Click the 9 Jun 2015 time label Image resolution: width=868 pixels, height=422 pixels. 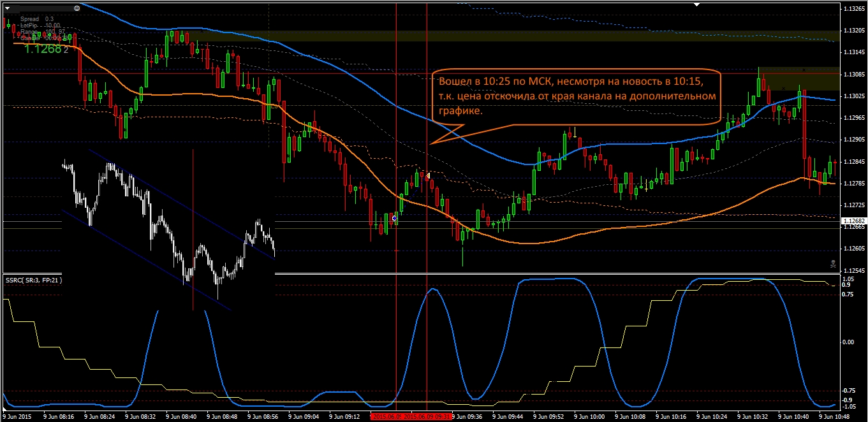pos(17,416)
